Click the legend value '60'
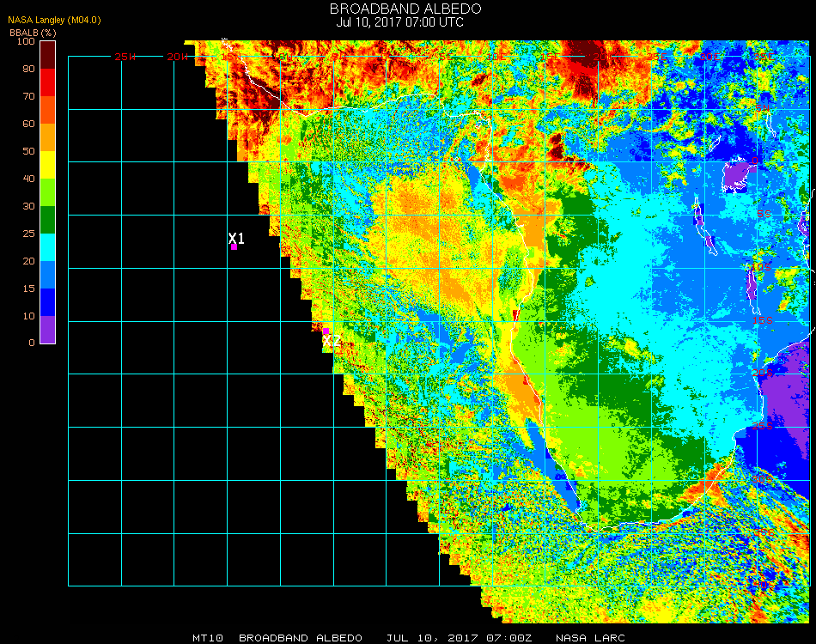Viewport: 816px width, 644px height. (28, 124)
